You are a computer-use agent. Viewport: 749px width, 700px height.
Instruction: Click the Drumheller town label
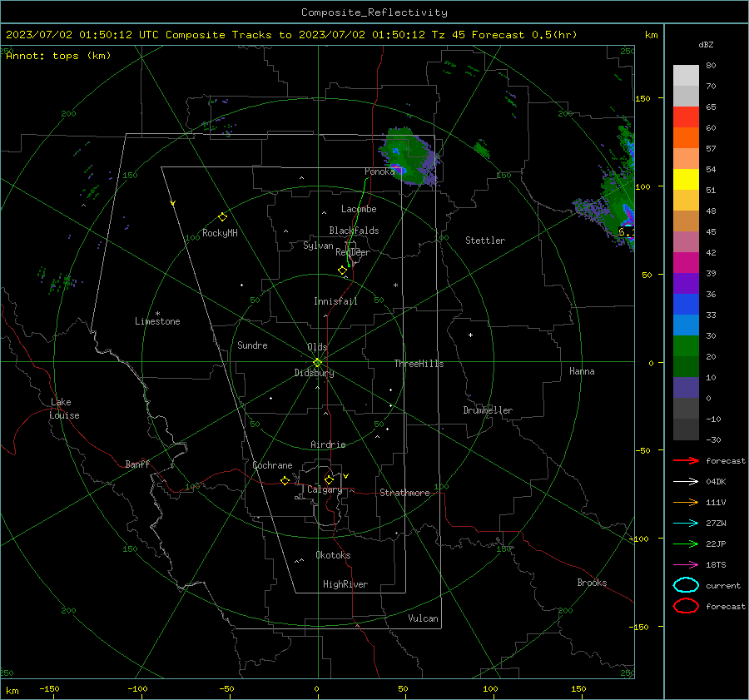[488, 410]
